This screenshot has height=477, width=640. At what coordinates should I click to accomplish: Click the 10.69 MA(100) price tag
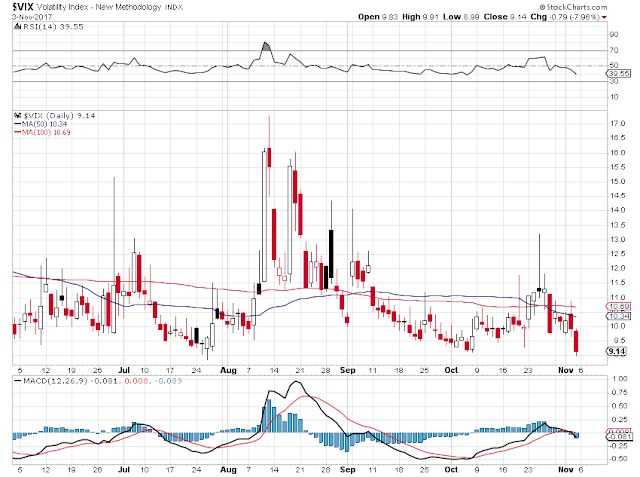tap(619, 306)
